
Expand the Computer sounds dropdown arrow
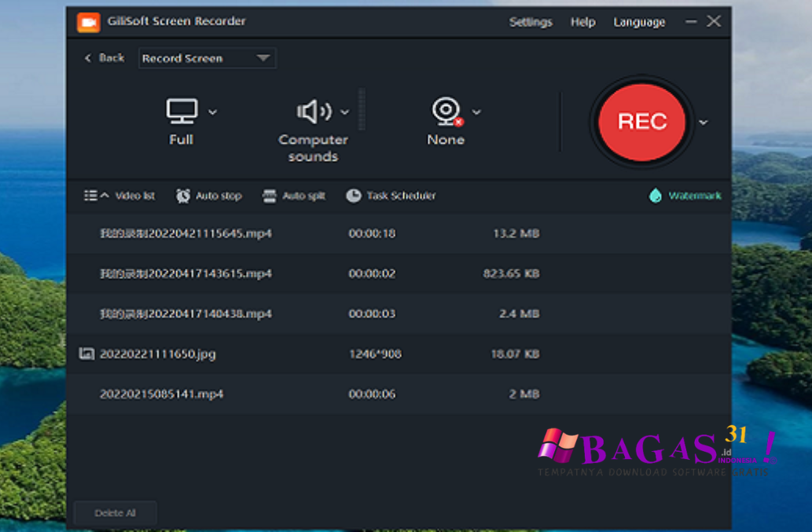tap(345, 112)
